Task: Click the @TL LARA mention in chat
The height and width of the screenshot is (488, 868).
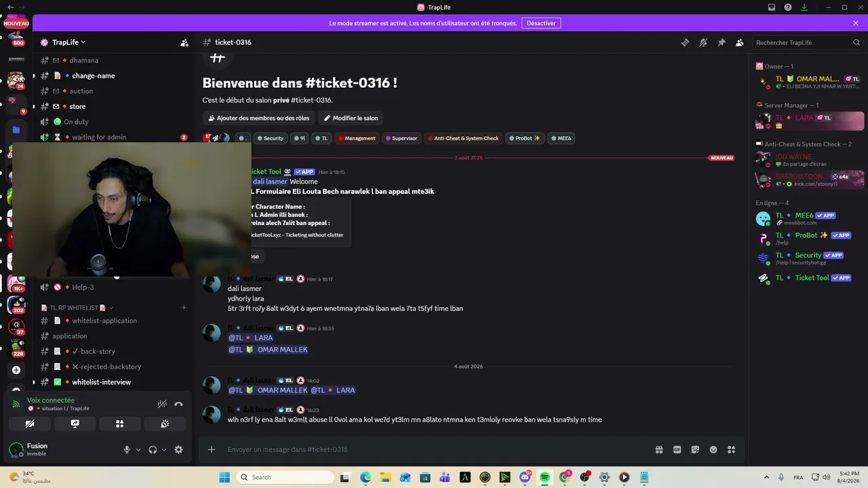Action: [251, 338]
